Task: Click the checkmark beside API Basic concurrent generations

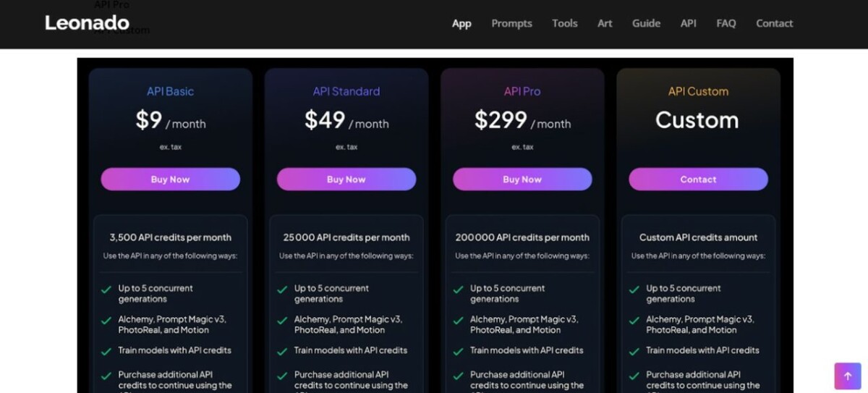Action: click(106, 290)
